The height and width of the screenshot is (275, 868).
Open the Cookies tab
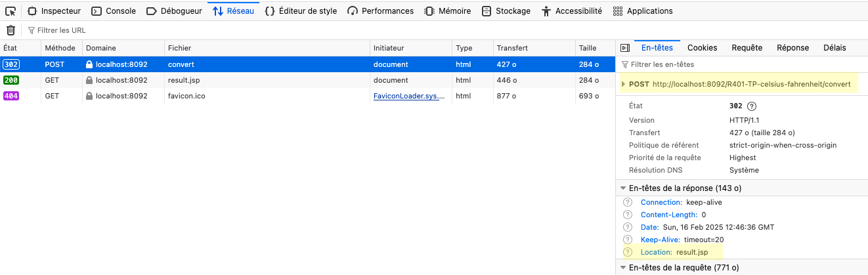702,48
